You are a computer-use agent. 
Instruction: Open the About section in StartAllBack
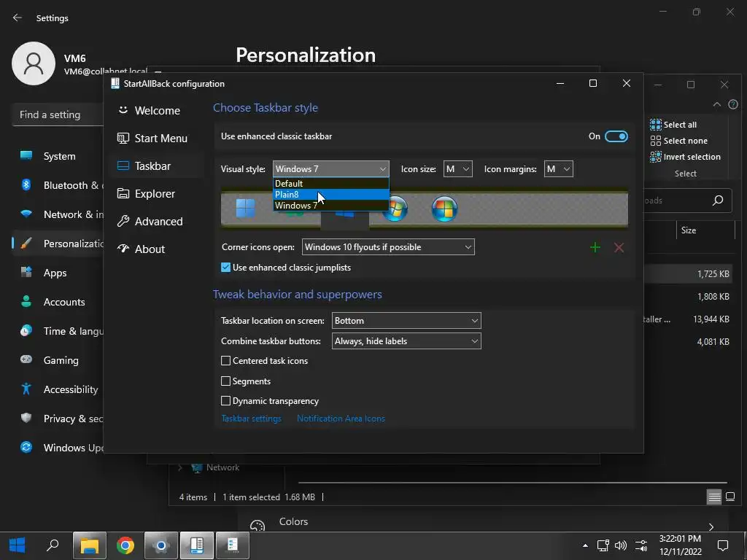(141, 249)
